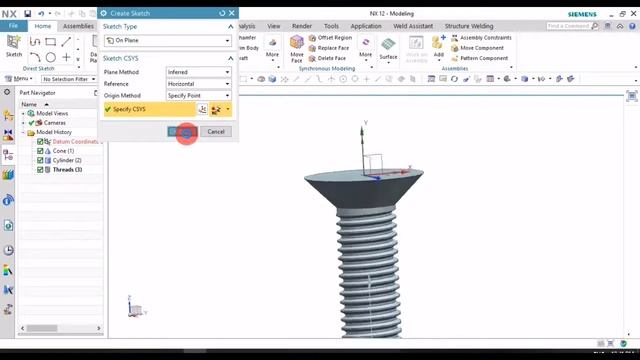Image resolution: width=640 pixels, height=360 pixels.
Task: Switch to the Application ribbon tab
Action: click(366, 26)
